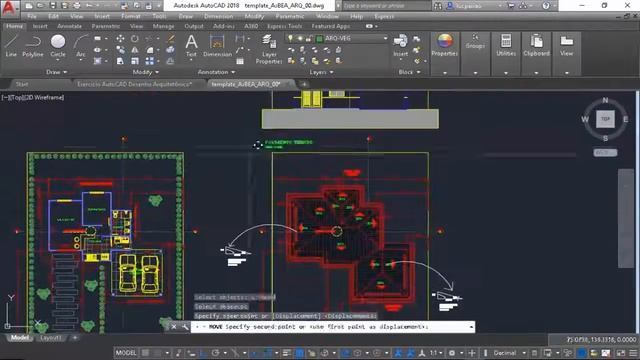Open the status bar Customization menu icon

[633, 353]
